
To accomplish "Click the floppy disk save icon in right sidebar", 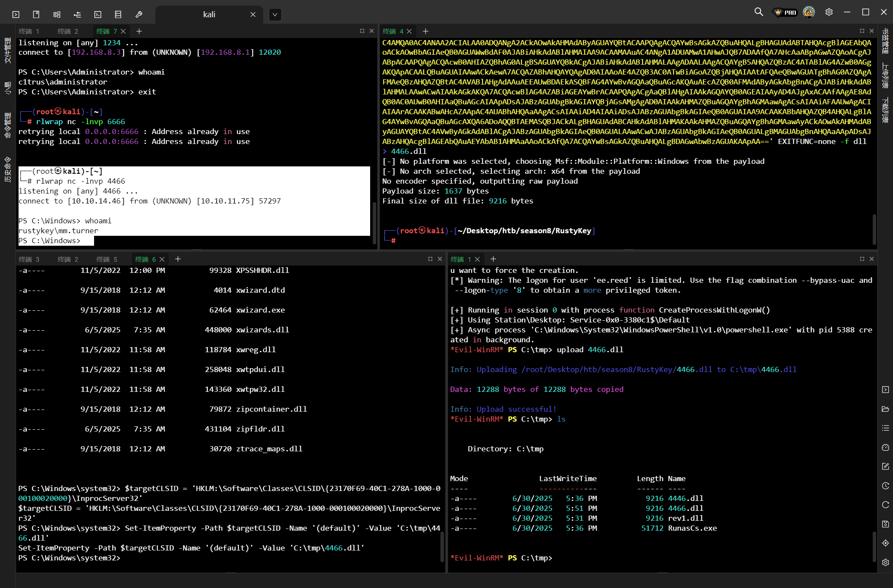I will 885,524.
